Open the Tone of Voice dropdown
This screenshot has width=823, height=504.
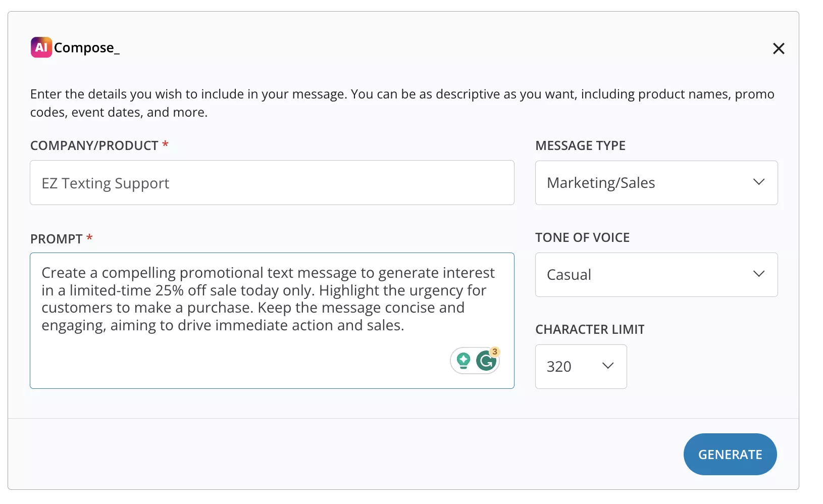click(656, 275)
